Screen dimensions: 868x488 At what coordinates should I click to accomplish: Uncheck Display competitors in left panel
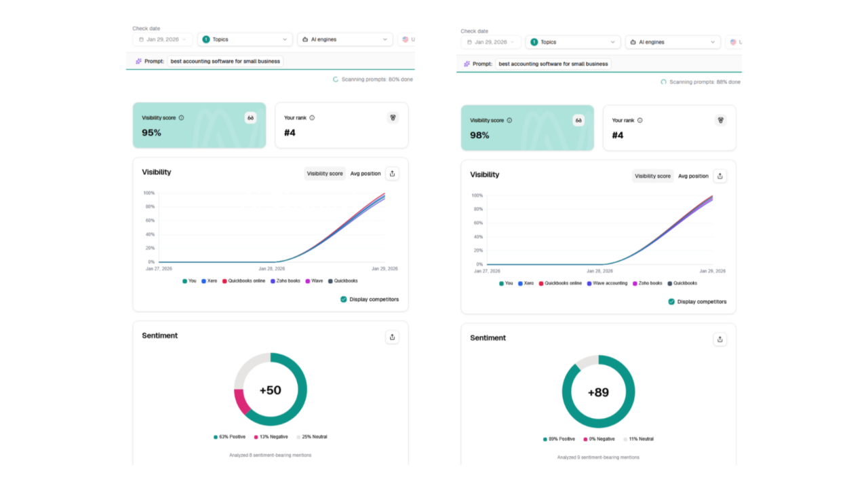click(x=344, y=299)
